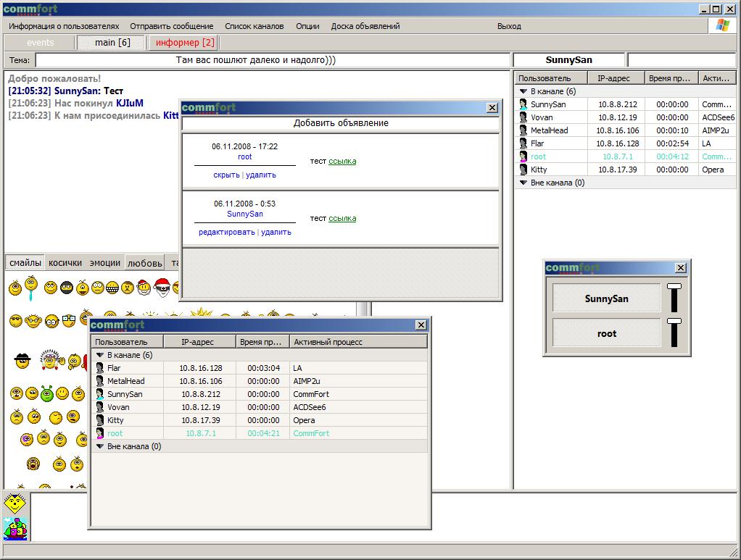
Task: Switch to the 'информер [2]' tab
Action: pos(185,43)
